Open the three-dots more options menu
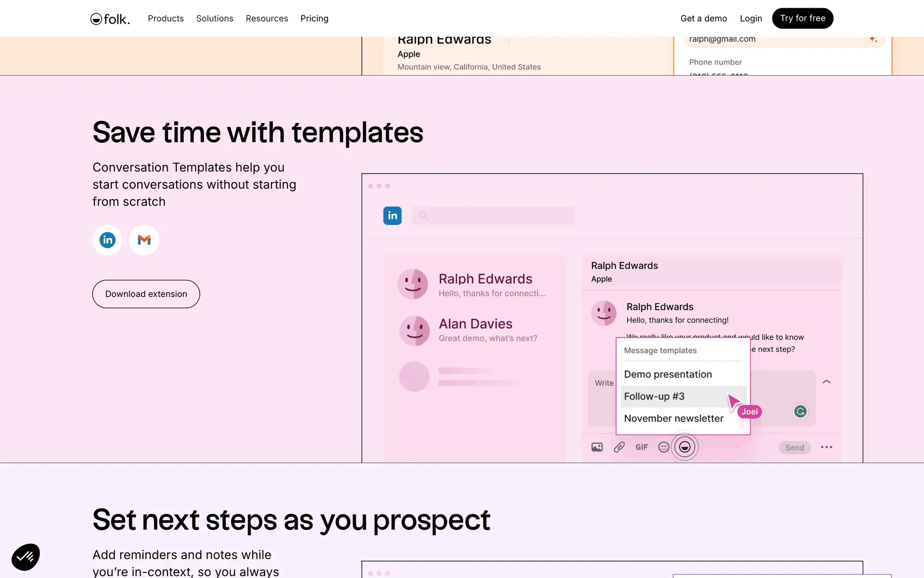 826,447
